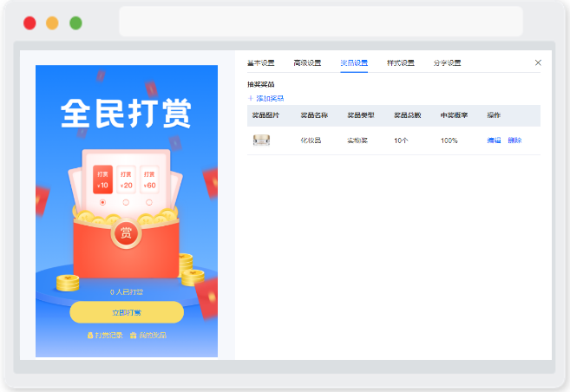Click the red window close dot
This screenshot has width=570, height=392.
click(x=29, y=23)
